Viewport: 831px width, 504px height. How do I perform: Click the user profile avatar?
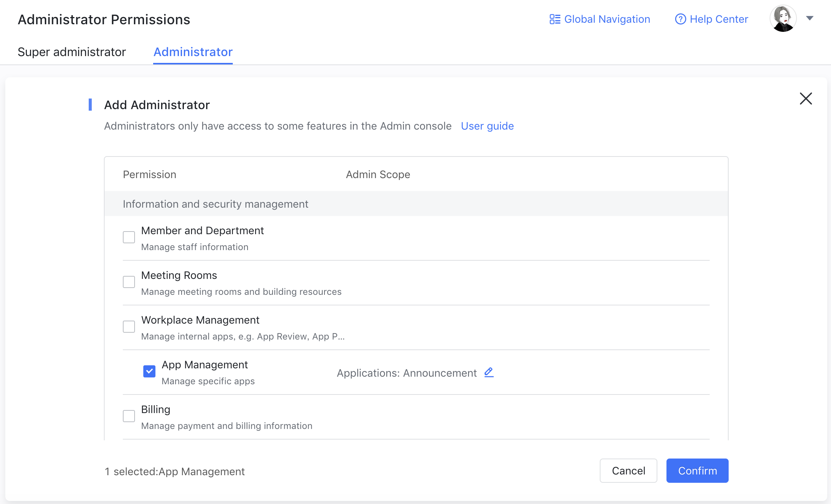[x=783, y=19]
